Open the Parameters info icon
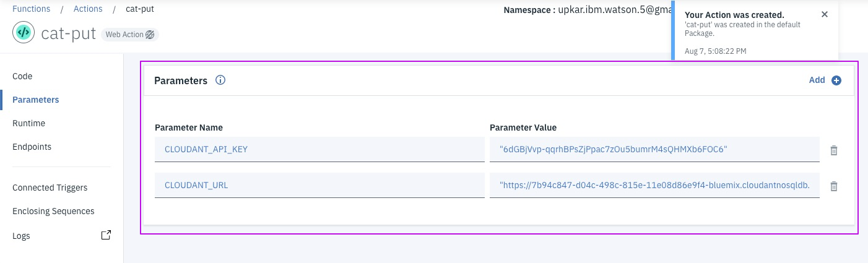Screen dimensions: 868x263 pos(220,80)
